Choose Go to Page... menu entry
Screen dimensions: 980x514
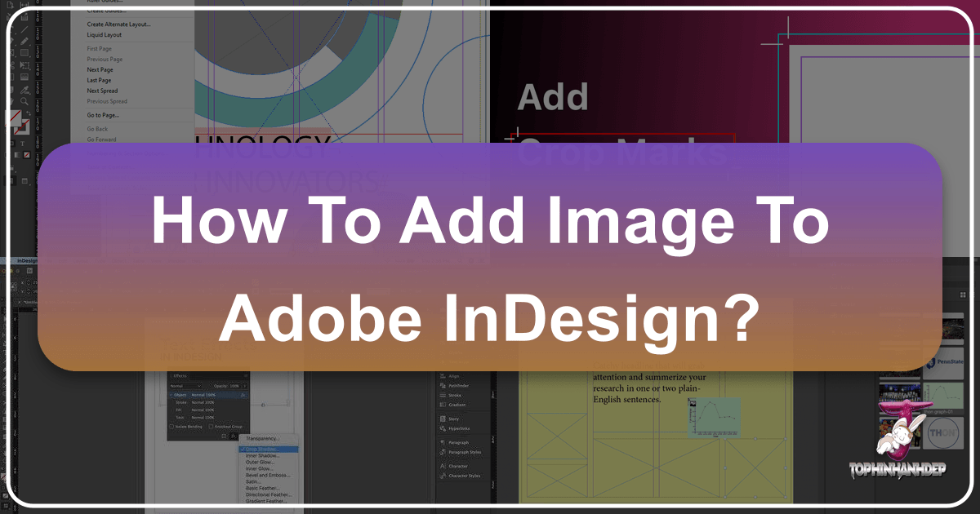[x=103, y=115]
